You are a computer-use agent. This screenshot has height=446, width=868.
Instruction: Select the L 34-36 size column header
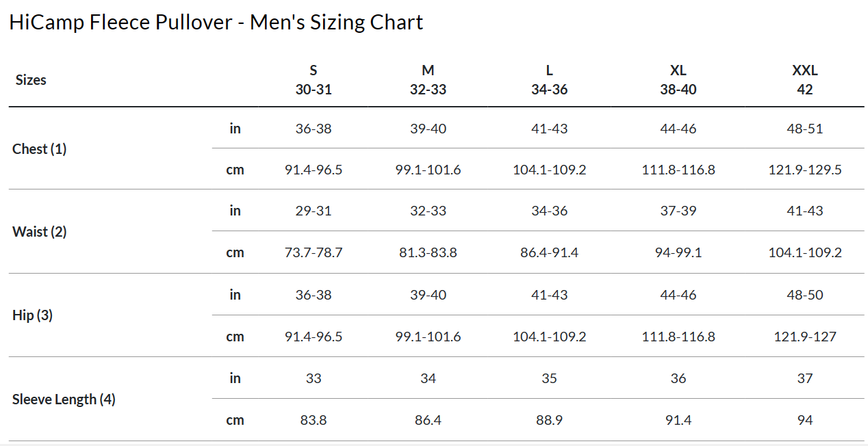(549, 80)
